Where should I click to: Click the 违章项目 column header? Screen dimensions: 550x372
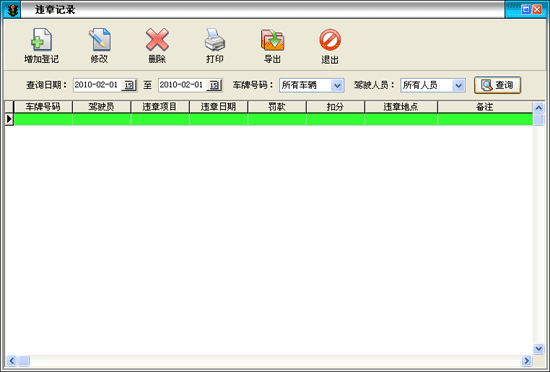pyautogui.click(x=160, y=107)
